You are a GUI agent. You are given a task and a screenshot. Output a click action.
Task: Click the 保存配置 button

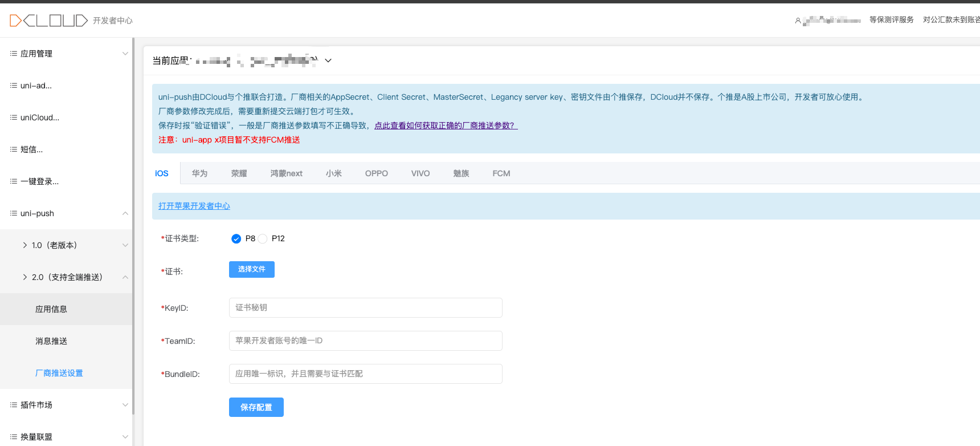(x=256, y=407)
